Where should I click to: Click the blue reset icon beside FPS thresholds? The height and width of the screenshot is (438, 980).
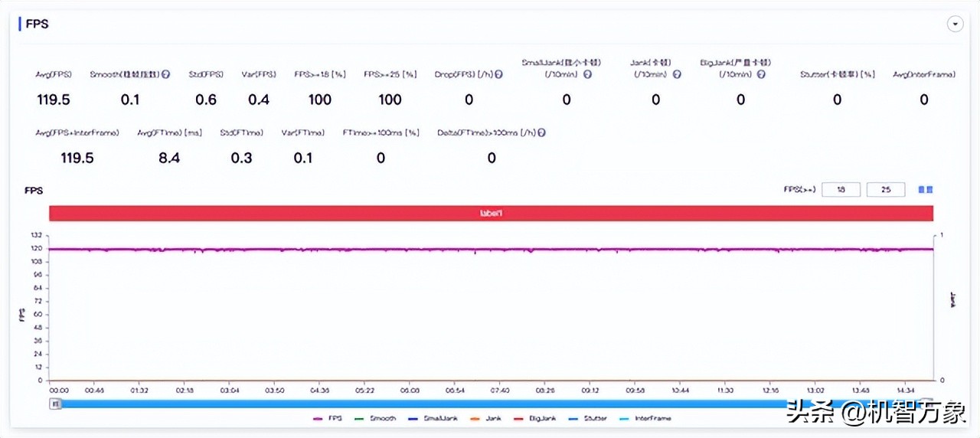tap(926, 189)
